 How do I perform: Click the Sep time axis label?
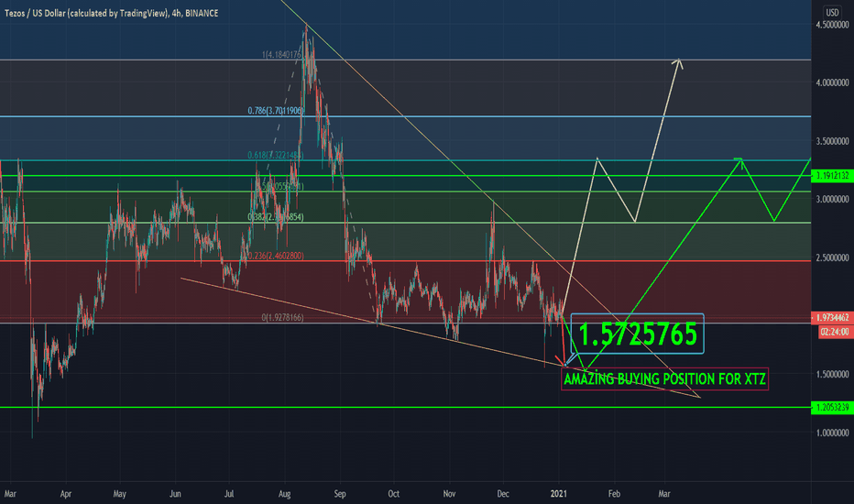[340, 494]
